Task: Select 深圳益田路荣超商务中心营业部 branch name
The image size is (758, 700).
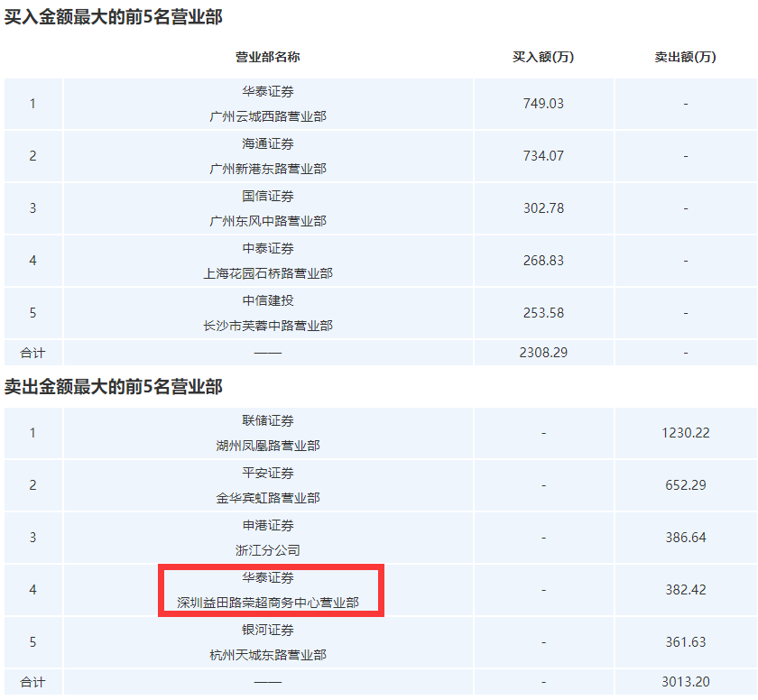Action: point(268,603)
